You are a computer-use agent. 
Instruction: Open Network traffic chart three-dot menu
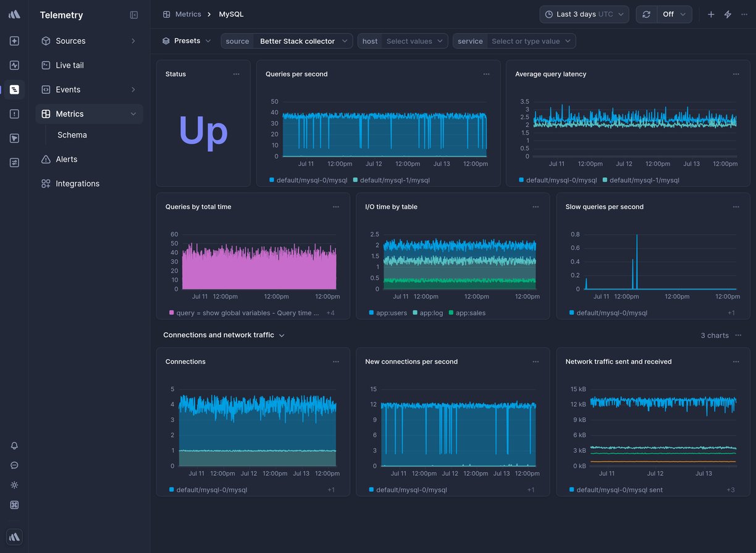pos(736,362)
